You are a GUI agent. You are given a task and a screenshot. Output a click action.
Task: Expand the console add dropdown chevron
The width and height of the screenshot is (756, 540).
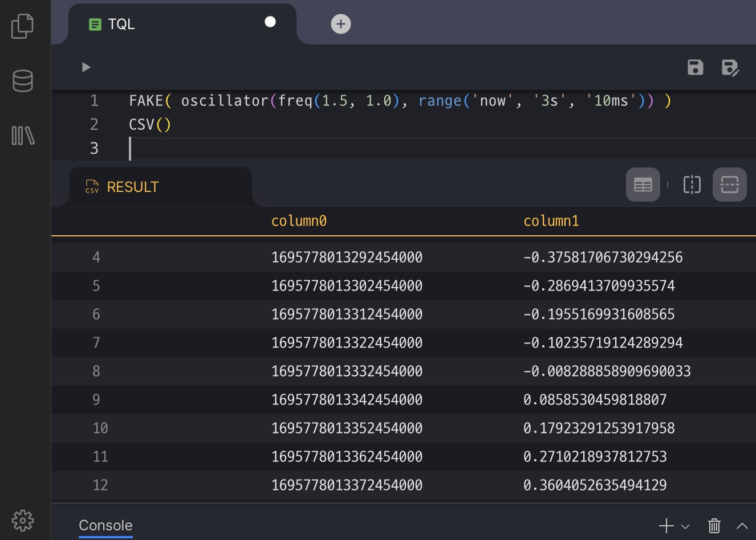click(x=685, y=526)
